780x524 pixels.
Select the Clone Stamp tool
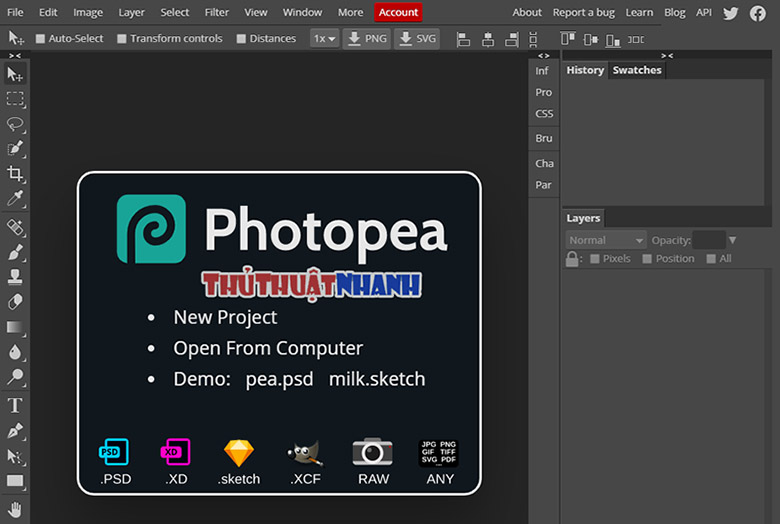pyautogui.click(x=15, y=277)
